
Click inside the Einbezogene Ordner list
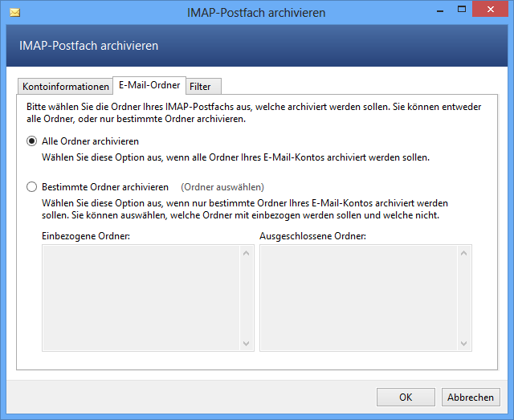(x=141, y=297)
